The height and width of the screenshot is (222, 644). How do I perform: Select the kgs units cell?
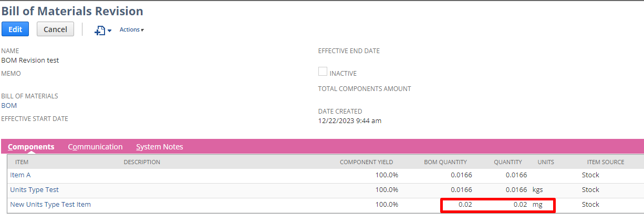[537, 190]
